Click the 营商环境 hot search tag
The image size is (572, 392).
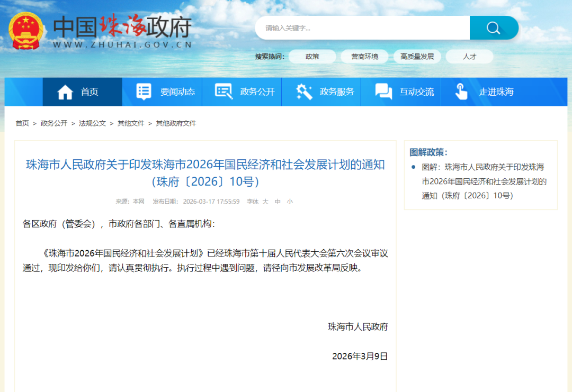click(x=364, y=57)
